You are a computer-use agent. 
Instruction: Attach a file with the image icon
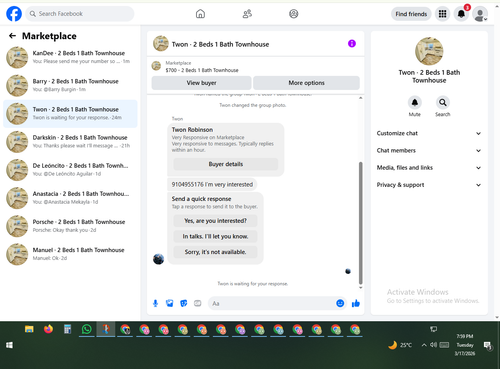pos(170,303)
